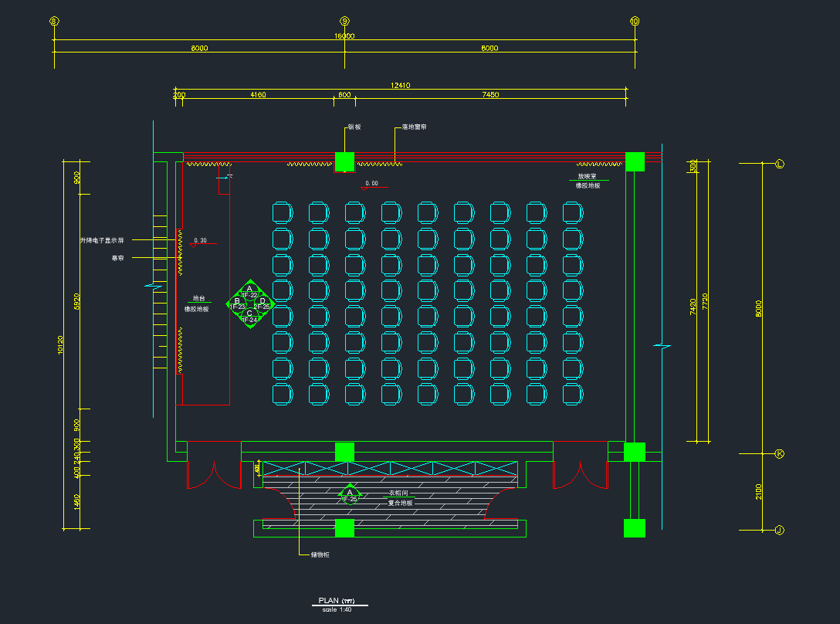Screen dimensions: 840x624
Task: Click the bottom-right seat in the seating grid
Action: tap(573, 394)
